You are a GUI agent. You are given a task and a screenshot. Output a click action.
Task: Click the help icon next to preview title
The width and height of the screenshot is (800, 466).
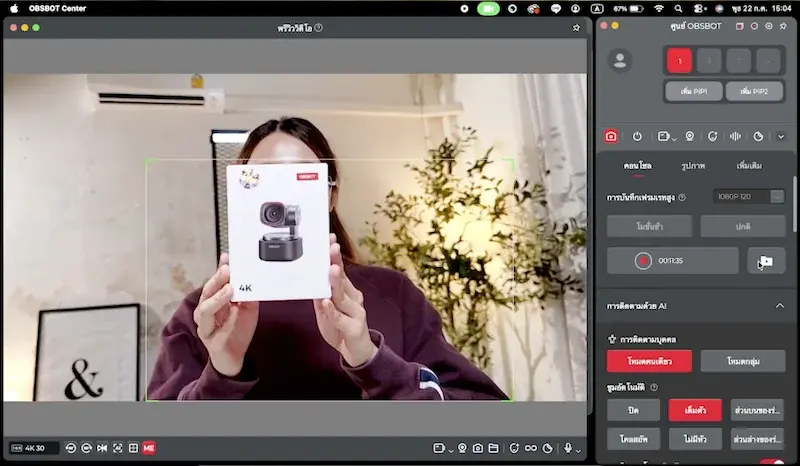319,28
